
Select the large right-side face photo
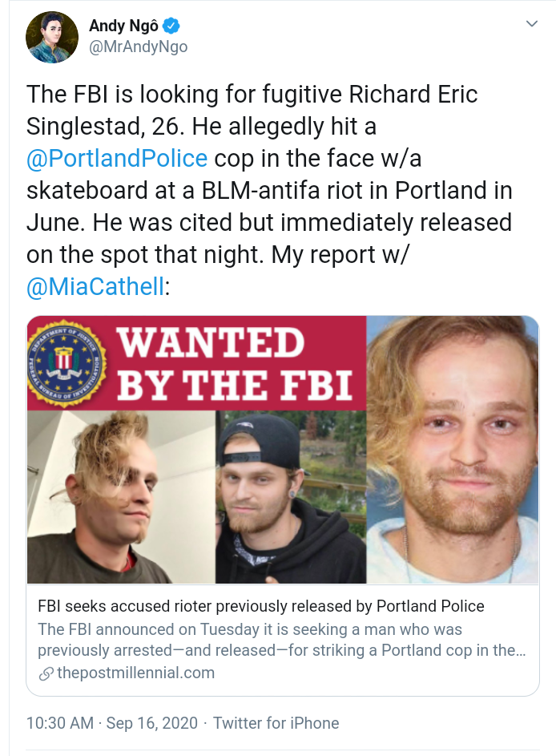[x=453, y=449]
